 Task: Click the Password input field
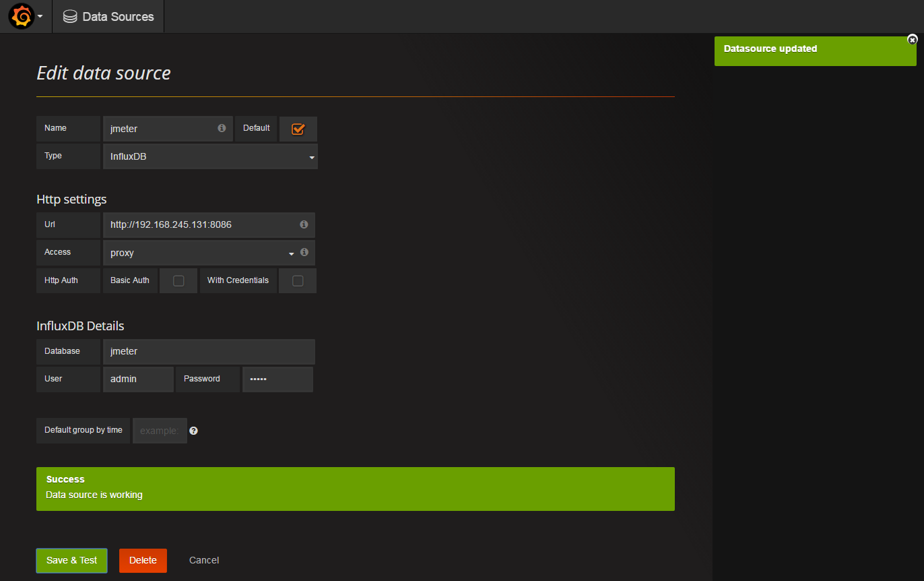(277, 379)
